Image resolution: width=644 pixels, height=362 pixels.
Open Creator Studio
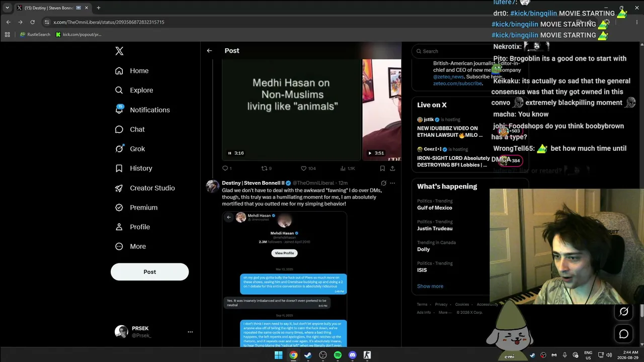[x=145, y=188]
